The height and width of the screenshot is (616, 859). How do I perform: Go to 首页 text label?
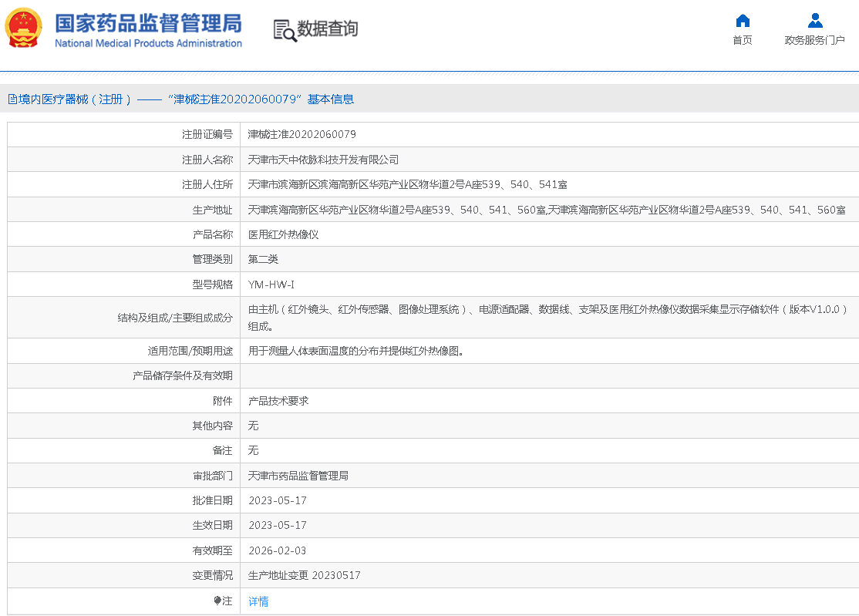[743, 40]
